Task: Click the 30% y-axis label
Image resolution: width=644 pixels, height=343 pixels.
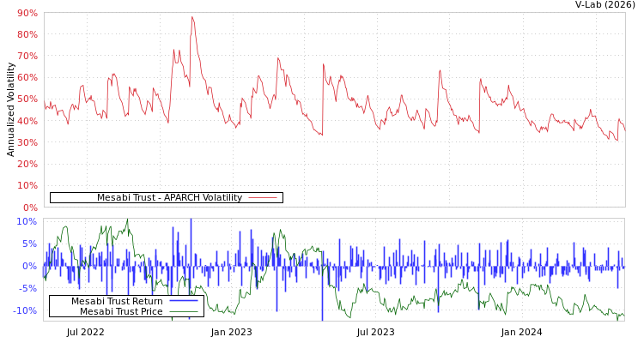Action: tap(27, 142)
